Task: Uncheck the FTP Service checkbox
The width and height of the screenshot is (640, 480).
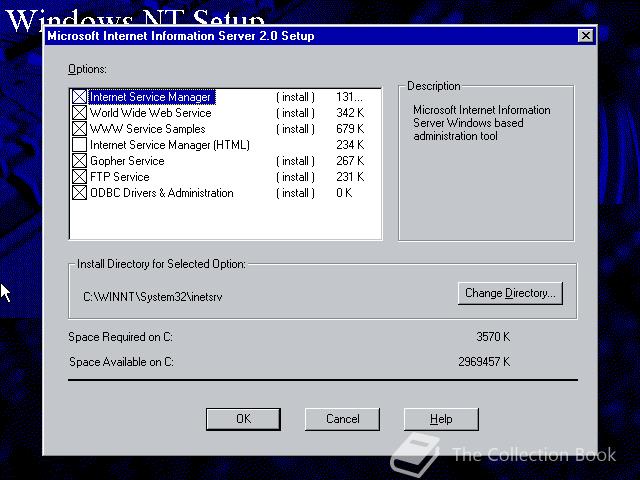Action: (x=79, y=177)
